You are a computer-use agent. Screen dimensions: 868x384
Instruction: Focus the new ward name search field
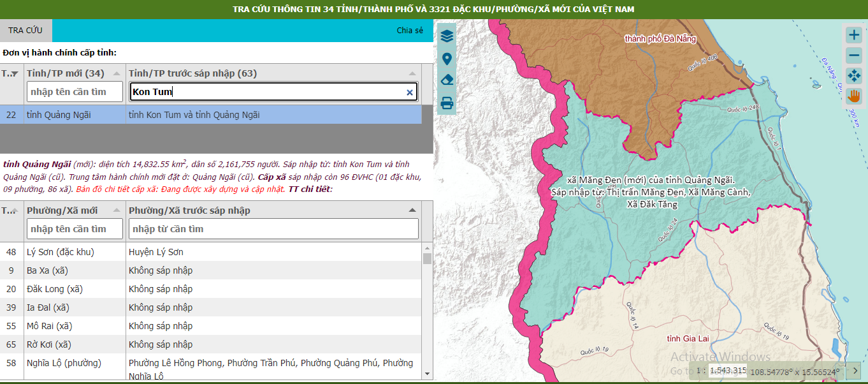click(75, 229)
